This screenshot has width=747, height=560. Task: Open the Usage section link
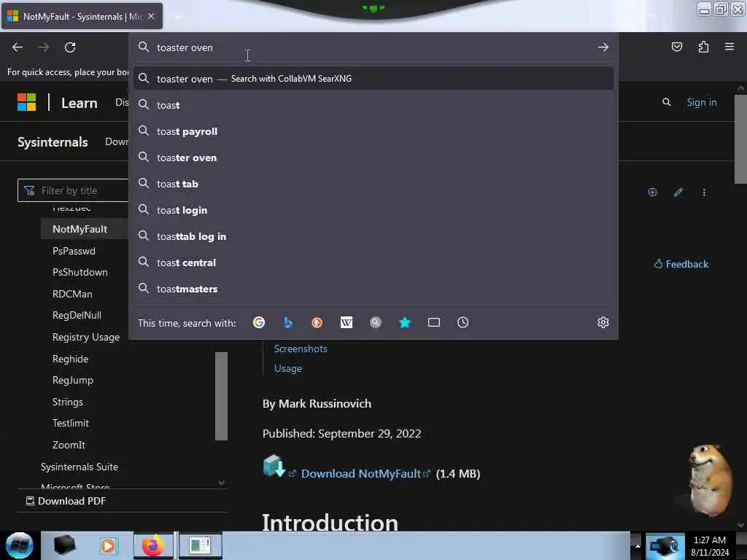[x=287, y=368]
